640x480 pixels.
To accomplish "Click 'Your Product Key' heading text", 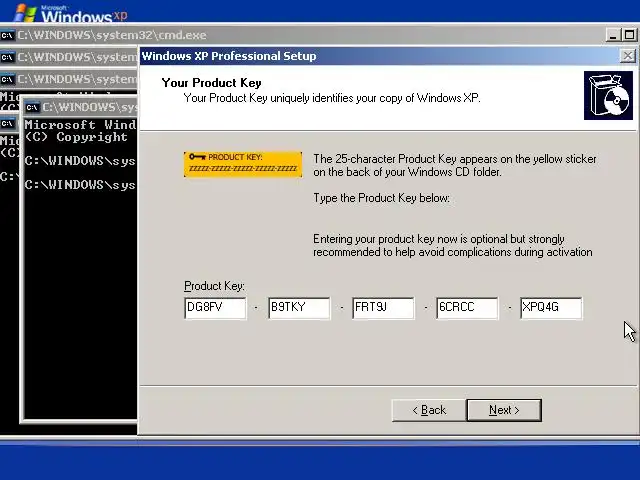I will [211, 83].
